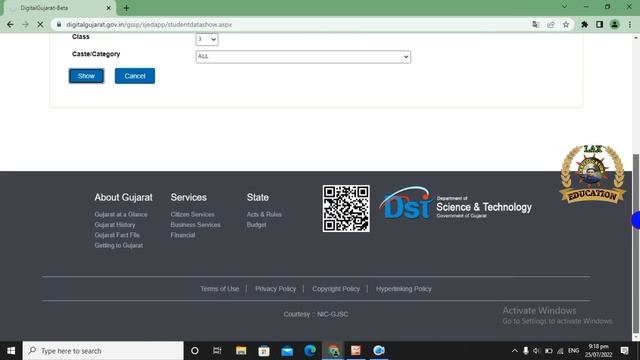Image resolution: width=640 pixels, height=360 pixels.
Task: Click the browser forward arrow
Action: coord(25,24)
